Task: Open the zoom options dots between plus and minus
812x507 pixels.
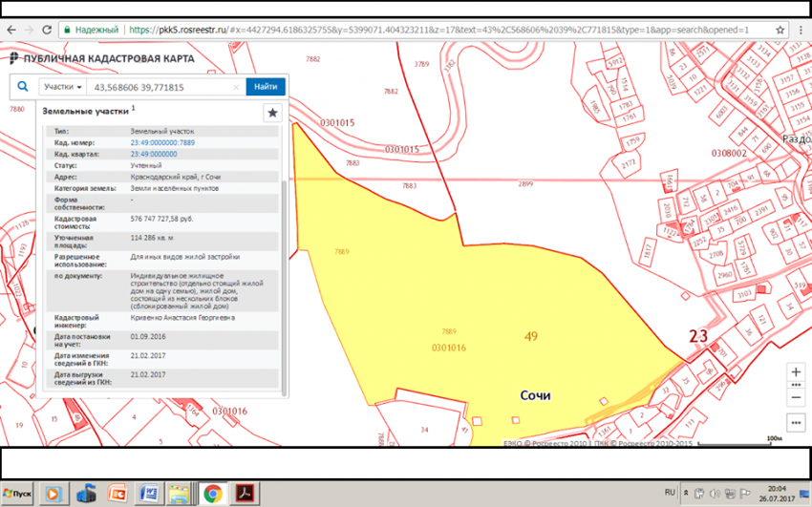Action: pos(796,385)
